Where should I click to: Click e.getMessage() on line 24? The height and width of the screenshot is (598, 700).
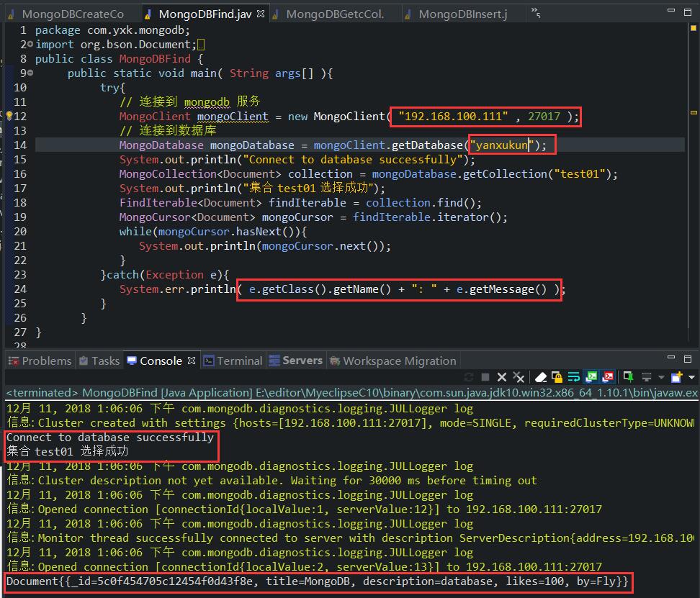tap(501, 289)
